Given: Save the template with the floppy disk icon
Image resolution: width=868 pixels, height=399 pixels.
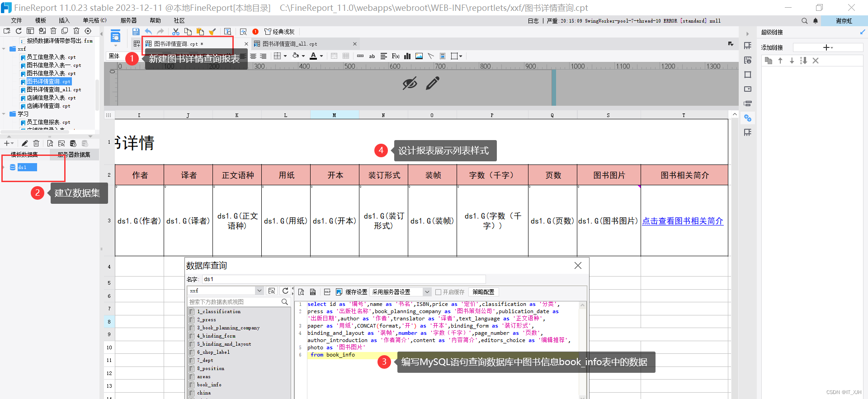Looking at the screenshot, I should pos(136,32).
